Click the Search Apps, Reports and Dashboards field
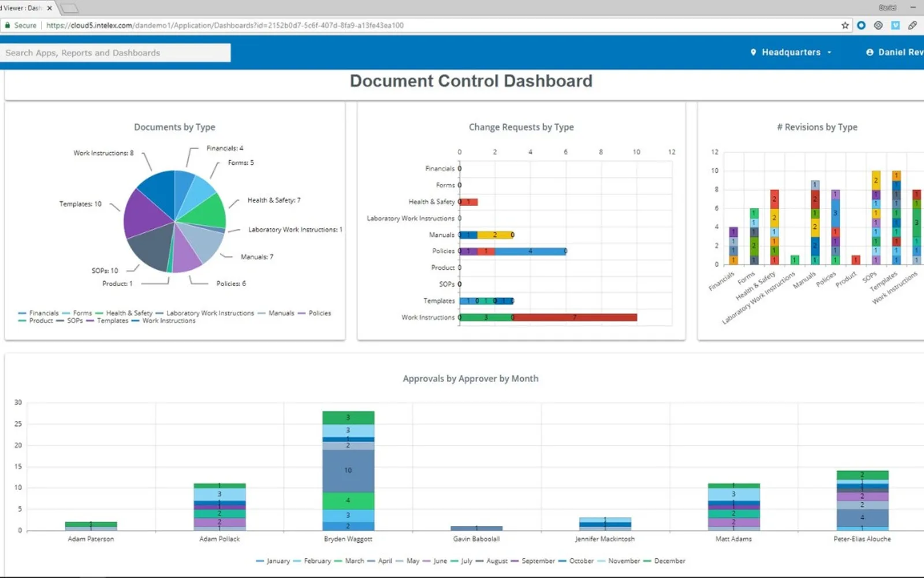This screenshot has height=578, width=924. click(115, 53)
